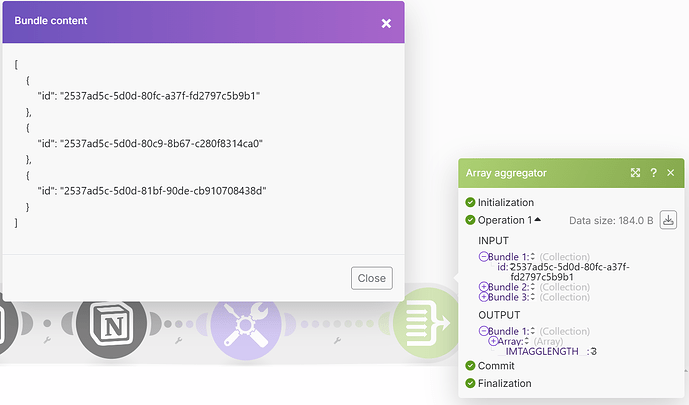The image size is (689, 405).
Task: Open input Bundle 3 options arrows
Action: [533, 297]
